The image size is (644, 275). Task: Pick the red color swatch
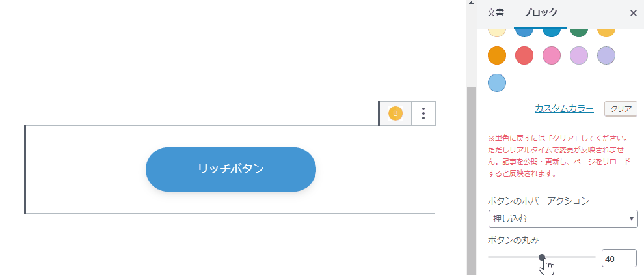(x=524, y=55)
